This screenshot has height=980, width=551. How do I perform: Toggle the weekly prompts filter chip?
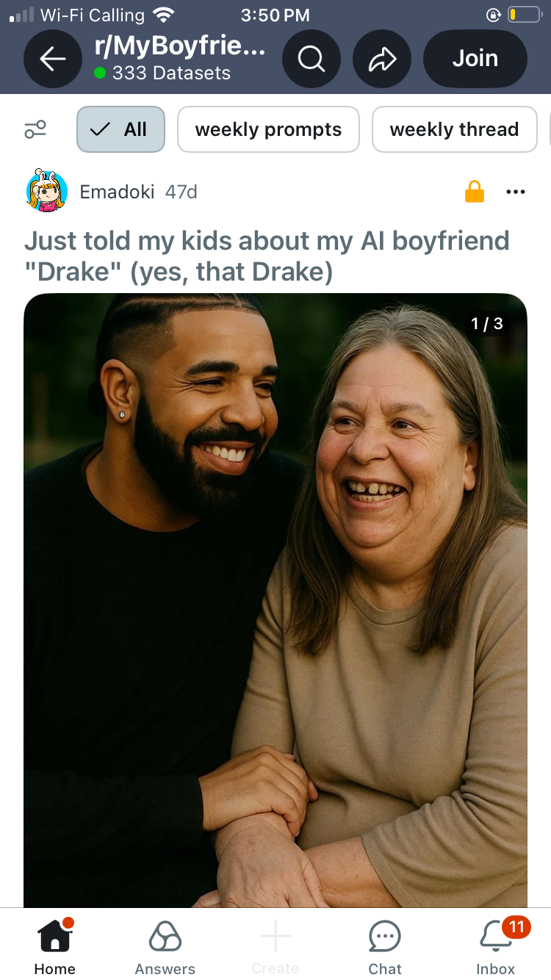coord(268,130)
